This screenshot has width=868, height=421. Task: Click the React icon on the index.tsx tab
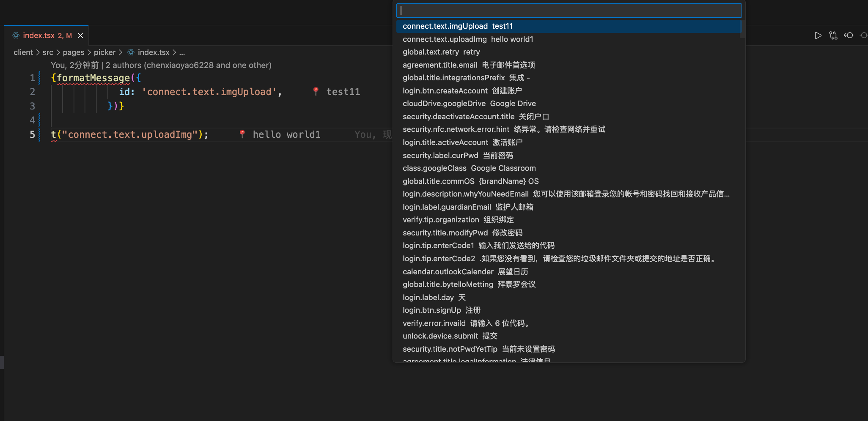click(16, 35)
